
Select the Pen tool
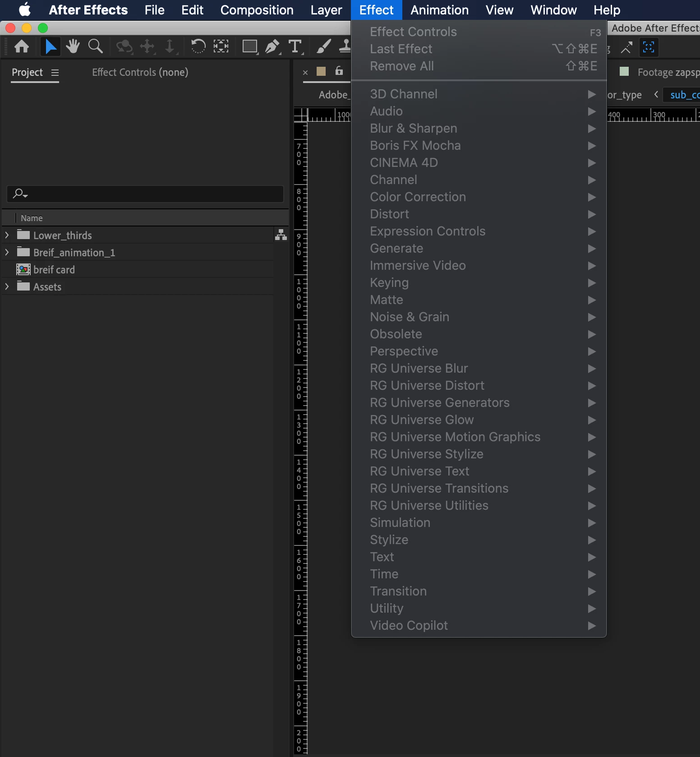coord(272,46)
